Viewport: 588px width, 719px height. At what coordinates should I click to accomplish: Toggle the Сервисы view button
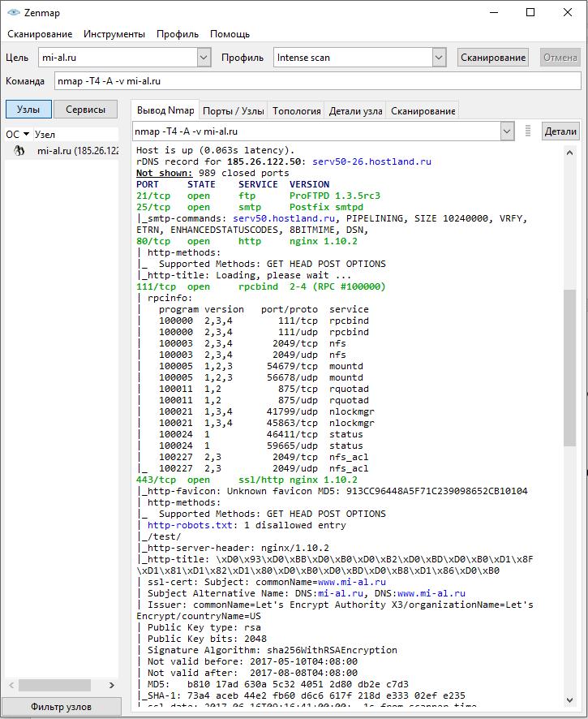click(x=85, y=110)
